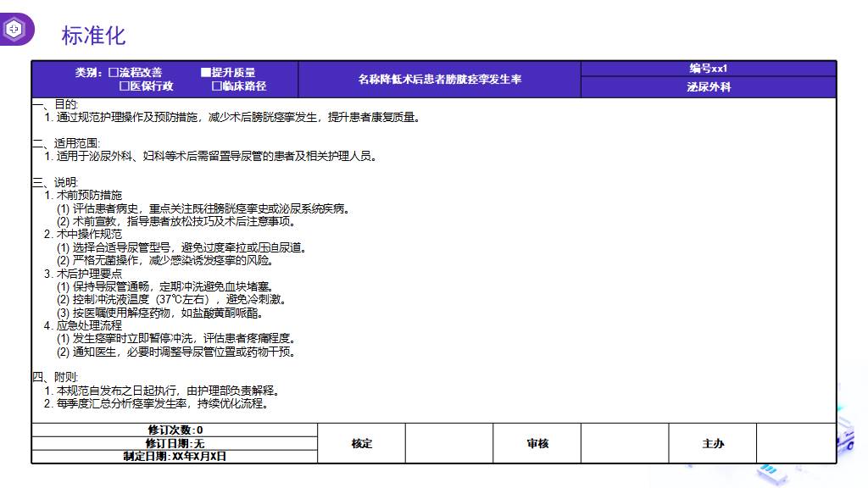Select the 制定日期 footer cell
Screen dimensions: 868x488
(175, 457)
